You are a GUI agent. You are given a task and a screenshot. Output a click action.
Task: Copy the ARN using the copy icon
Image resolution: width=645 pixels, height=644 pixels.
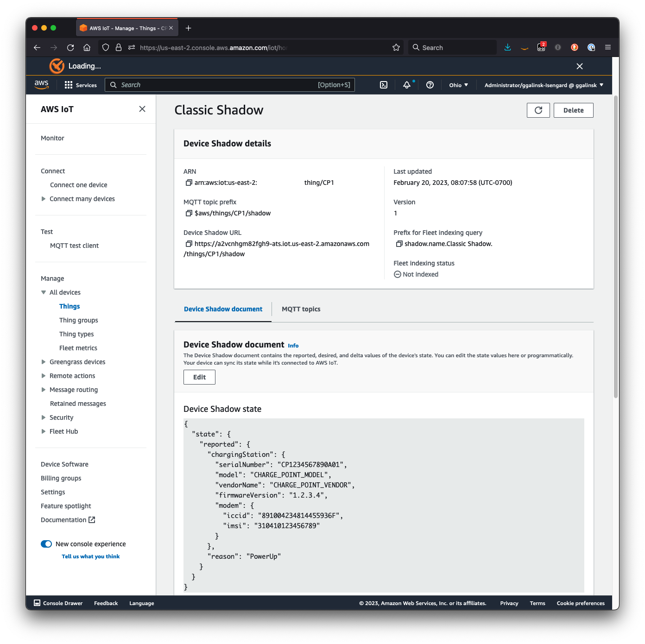point(188,182)
